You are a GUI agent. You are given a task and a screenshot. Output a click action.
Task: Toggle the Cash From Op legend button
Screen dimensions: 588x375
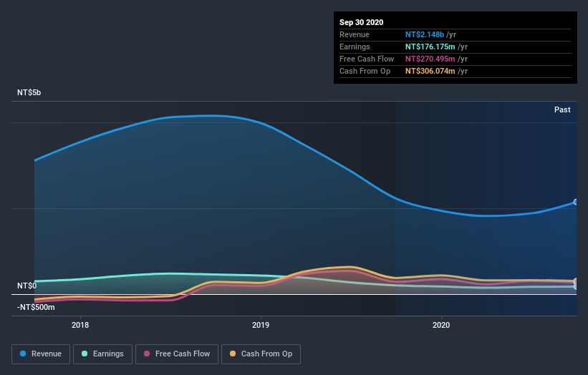pyautogui.click(x=261, y=354)
